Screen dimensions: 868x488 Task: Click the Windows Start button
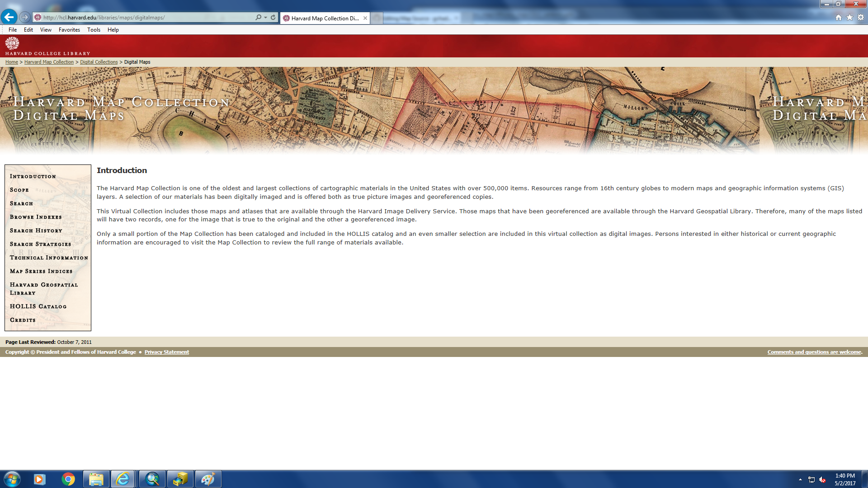coord(12,479)
